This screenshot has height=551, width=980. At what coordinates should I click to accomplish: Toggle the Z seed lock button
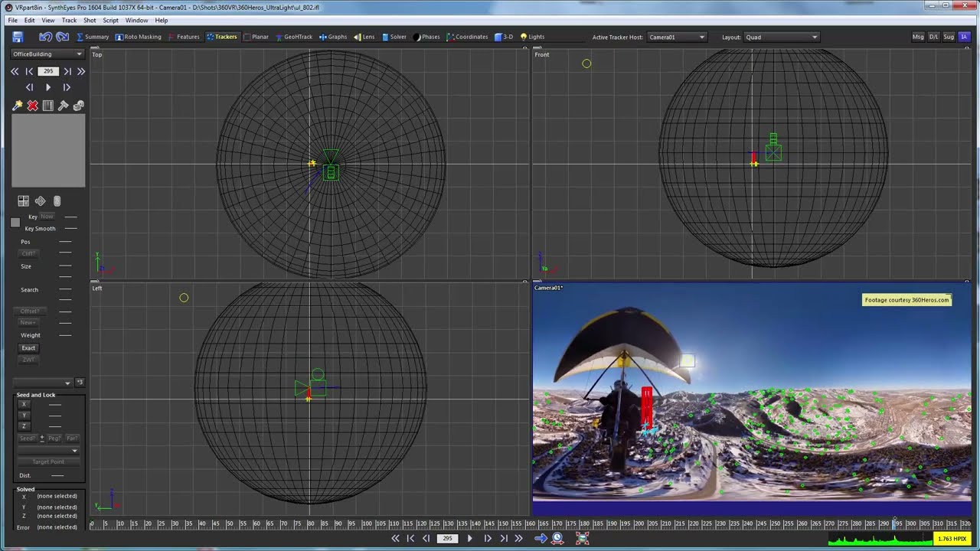pyautogui.click(x=24, y=425)
